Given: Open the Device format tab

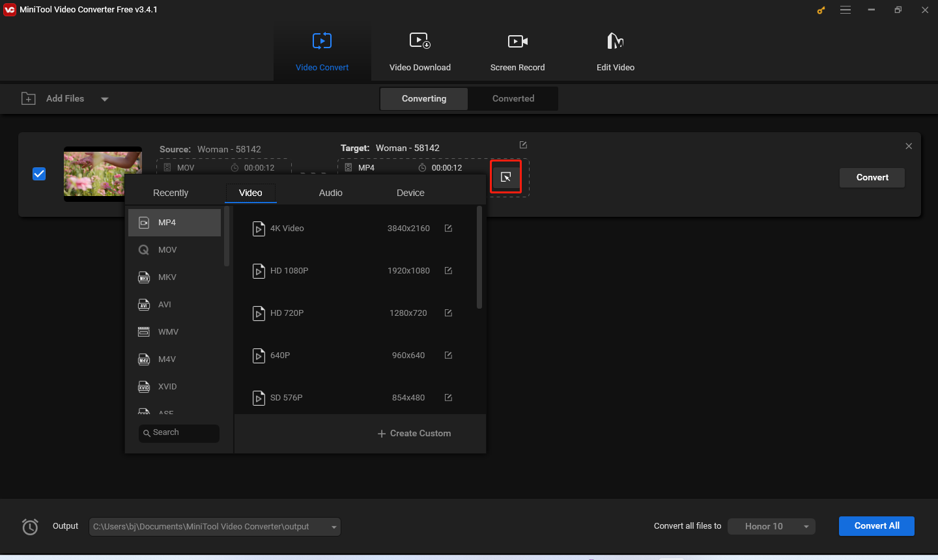Looking at the screenshot, I should click(410, 193).
